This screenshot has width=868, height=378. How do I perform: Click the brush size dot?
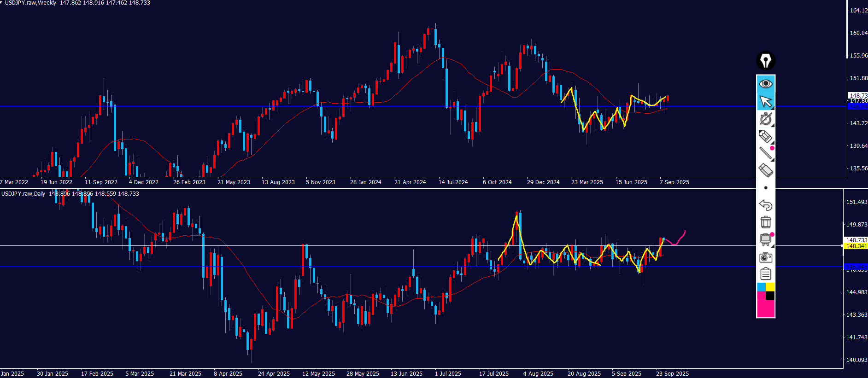tap(765, 188)
